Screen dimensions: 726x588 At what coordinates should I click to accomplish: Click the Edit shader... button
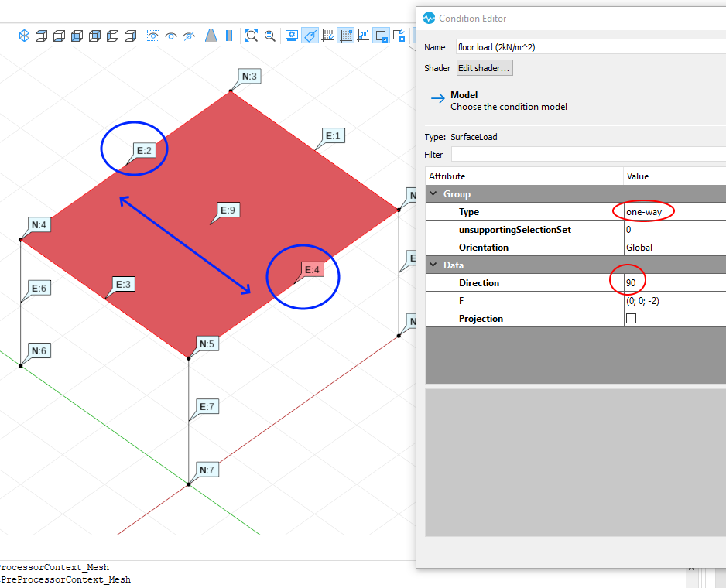(x=485, y=68)
